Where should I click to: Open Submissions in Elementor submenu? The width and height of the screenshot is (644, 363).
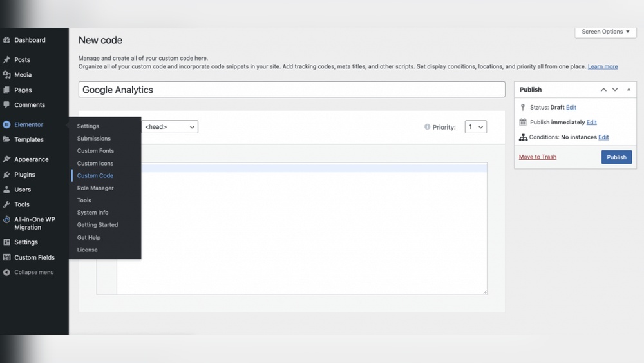point(93,139)
